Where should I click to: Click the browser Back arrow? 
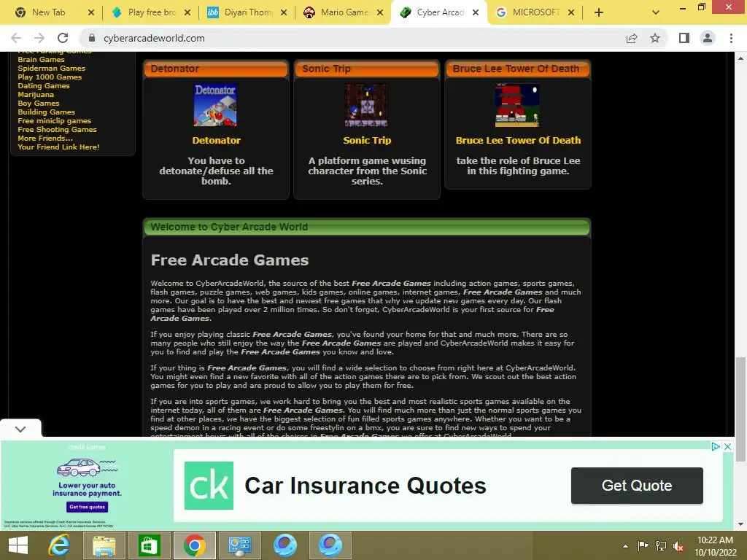pos(16,38)
